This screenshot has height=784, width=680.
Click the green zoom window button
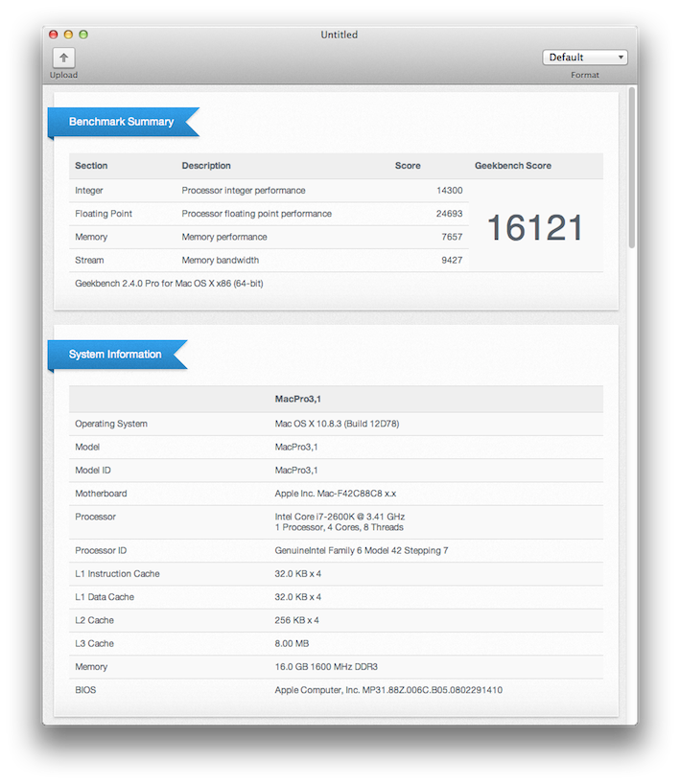(83, 35)
